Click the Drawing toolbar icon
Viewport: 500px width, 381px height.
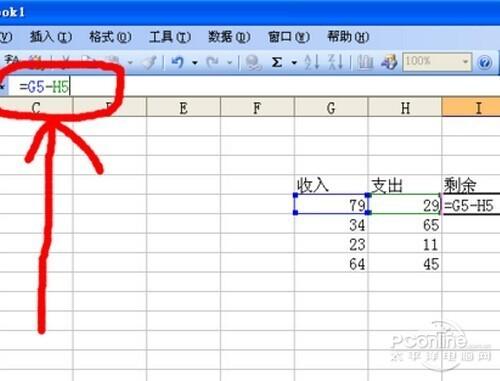pos(389,62)
